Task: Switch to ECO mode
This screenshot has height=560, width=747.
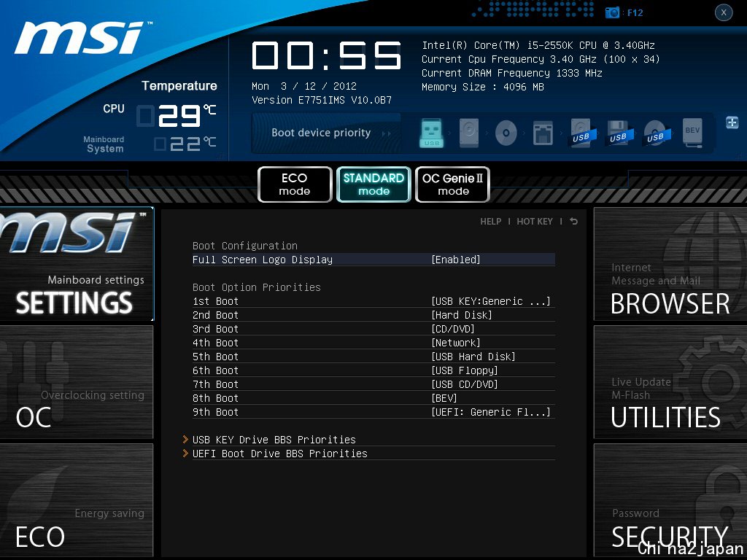Action: tap(295, 184)
